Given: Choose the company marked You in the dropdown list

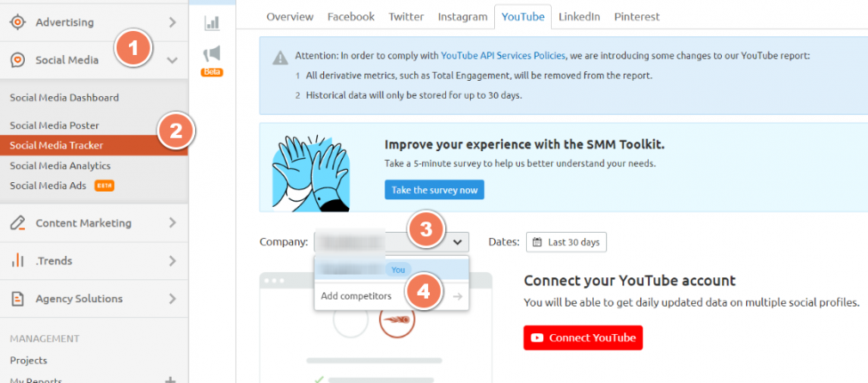Looking at the screenshot, I should [391, 269].
